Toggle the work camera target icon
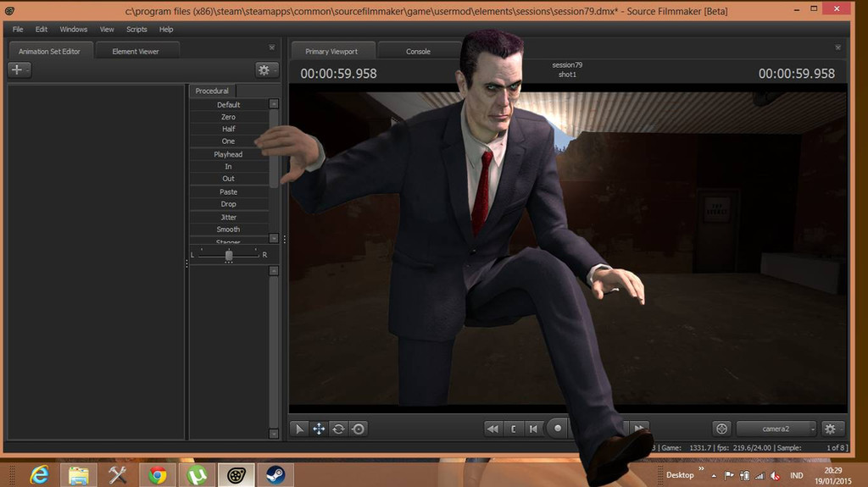Screen dimensions: 868x487 click(x=721, y=429)
